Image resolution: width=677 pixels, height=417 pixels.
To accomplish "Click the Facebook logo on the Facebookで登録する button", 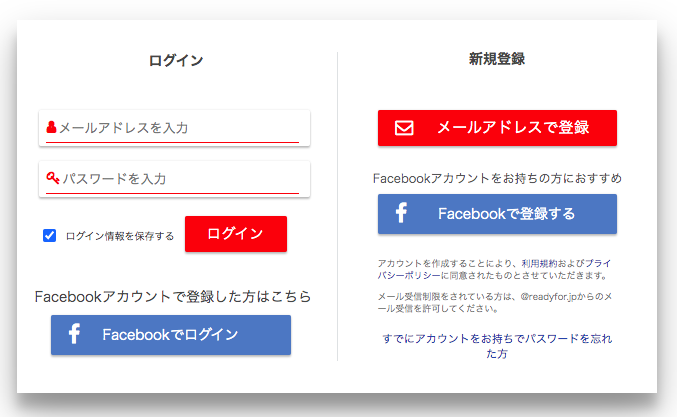I will pos(401,213).
